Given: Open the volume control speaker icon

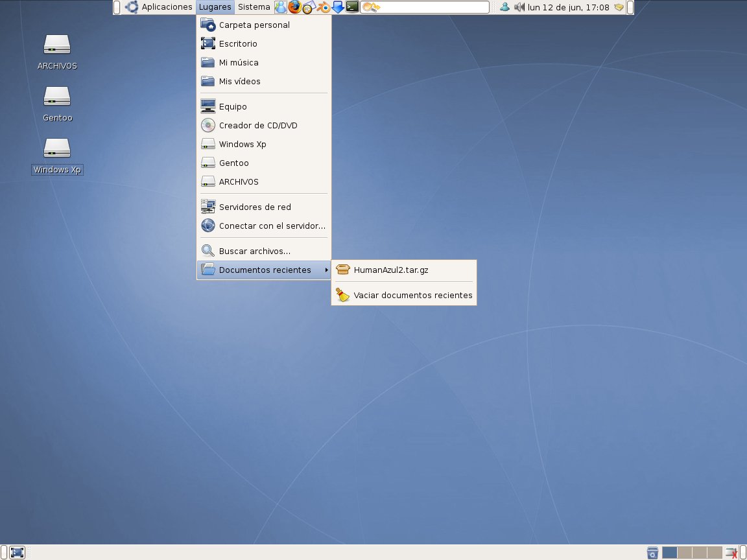Looking at the screenshot, I should click(519, 7).
